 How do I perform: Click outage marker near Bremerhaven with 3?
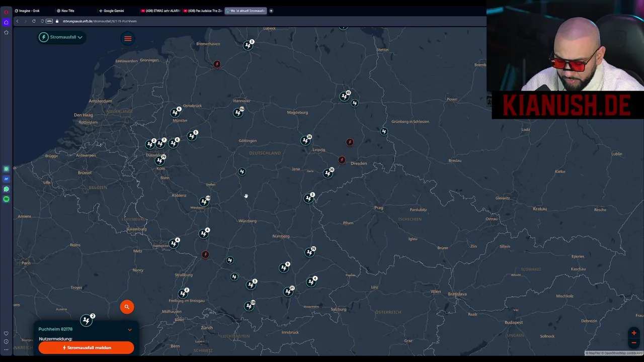(x=248, y=45)
